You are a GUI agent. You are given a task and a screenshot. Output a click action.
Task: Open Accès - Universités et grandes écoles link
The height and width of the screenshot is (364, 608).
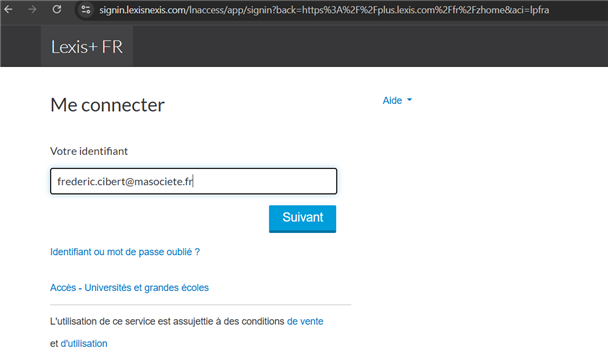click(129, 288)
